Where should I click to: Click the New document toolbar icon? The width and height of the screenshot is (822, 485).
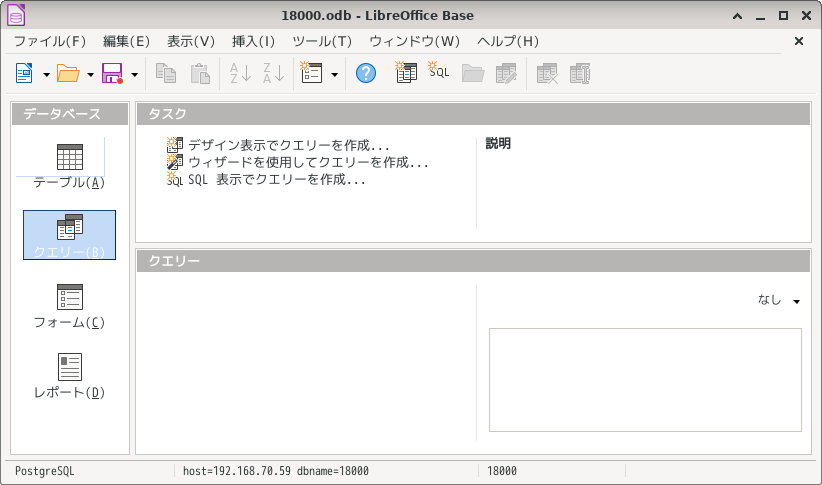coord(24,73)
